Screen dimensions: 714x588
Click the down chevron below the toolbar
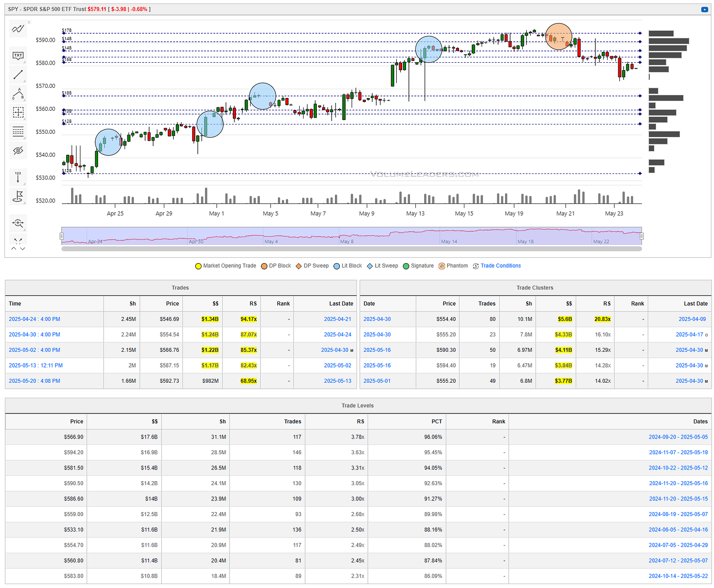pos(23,249)
